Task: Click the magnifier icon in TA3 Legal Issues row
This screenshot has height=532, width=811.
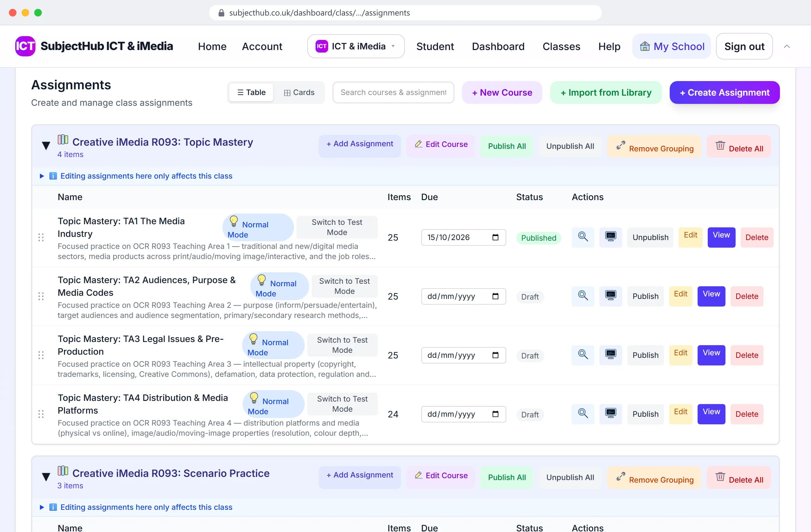Action: [583, 355]
